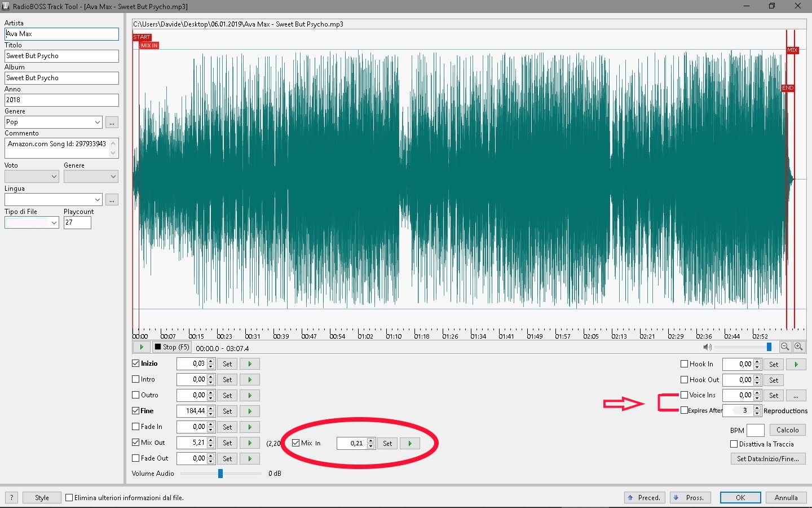This screenshot has height=508, width=812.
Task: Click the Titolo text field
Action: pyautogui.click(x=61, y=56)
